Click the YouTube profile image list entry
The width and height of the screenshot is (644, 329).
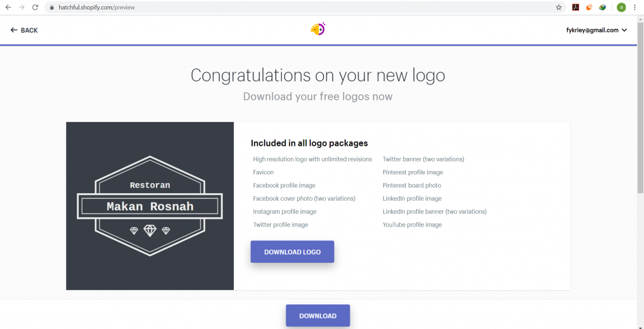412,225
